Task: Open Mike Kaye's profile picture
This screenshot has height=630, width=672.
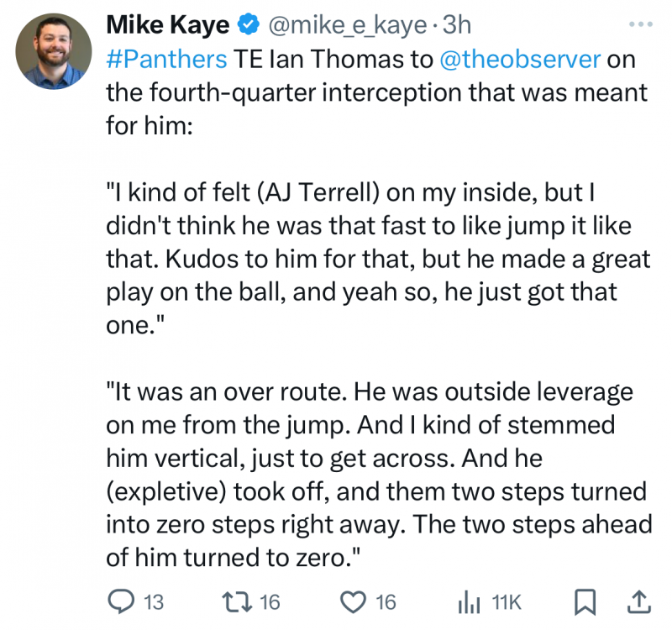Action: (x=52, y=51)
